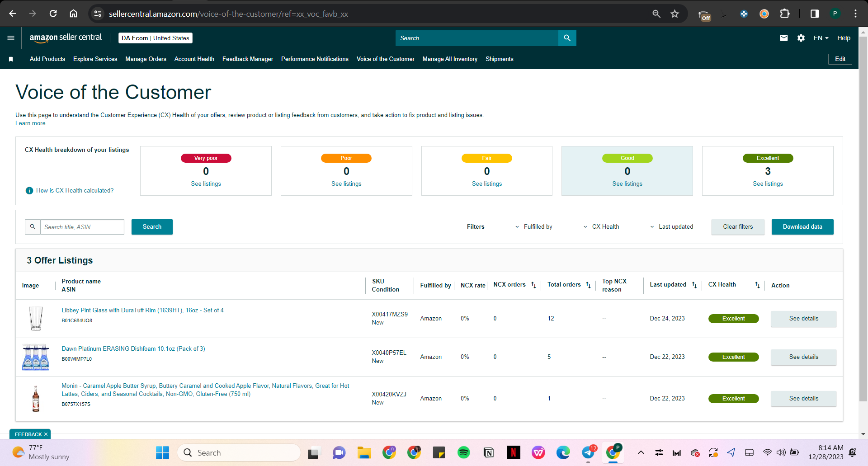Open Notion from the taskbar
This screenshot has height=466, width=868.
point(488,452)
